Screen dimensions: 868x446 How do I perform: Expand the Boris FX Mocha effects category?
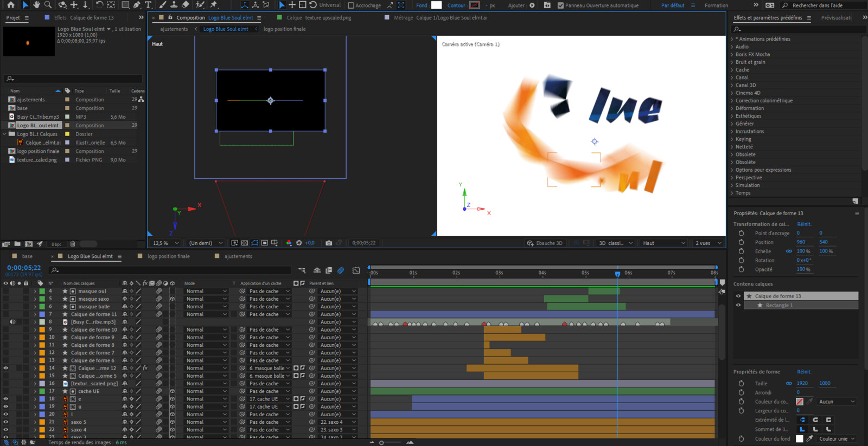[732, 54]
